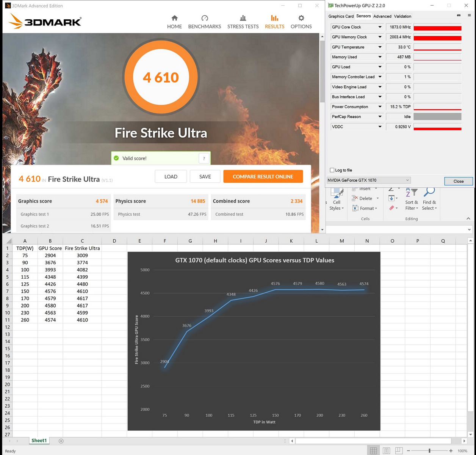Click column D header in Excel

click(x=114, y=241)
